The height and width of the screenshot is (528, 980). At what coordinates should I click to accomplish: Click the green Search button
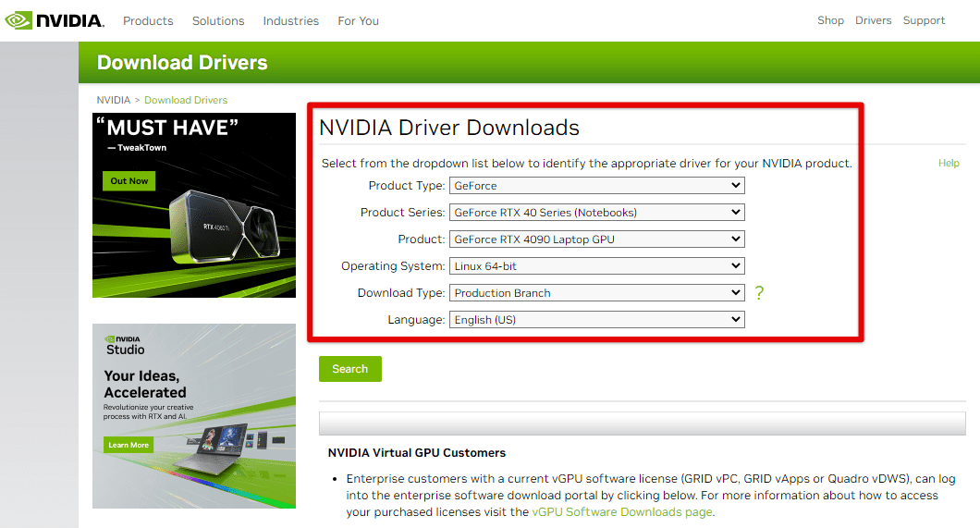tap(350, 369)
